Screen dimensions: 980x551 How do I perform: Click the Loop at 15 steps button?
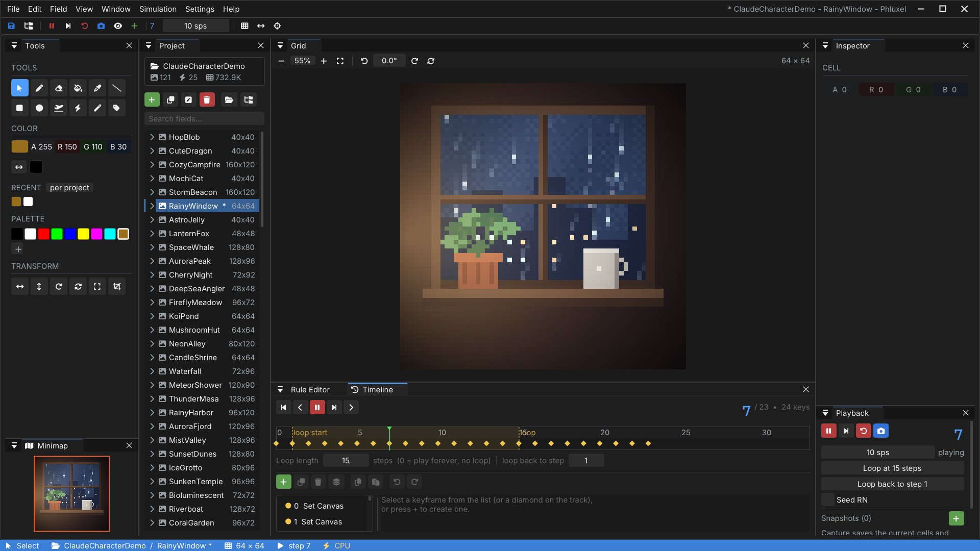[892, 468]
